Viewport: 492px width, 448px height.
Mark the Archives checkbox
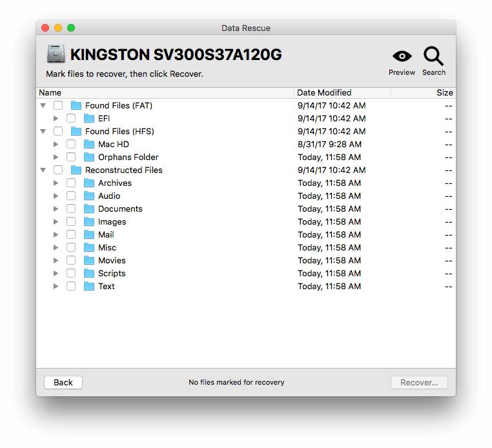pos(71,183)
